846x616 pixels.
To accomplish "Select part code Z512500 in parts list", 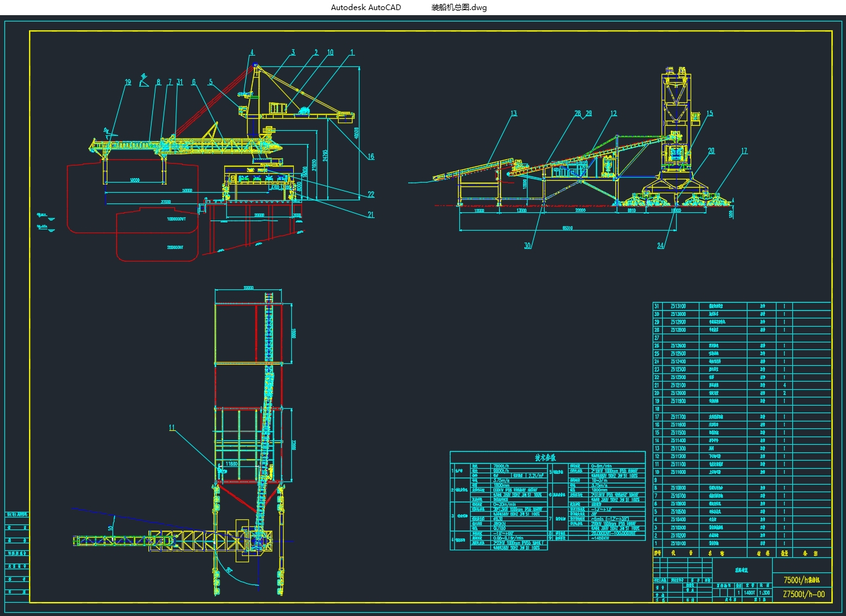I will click(679, 354).
